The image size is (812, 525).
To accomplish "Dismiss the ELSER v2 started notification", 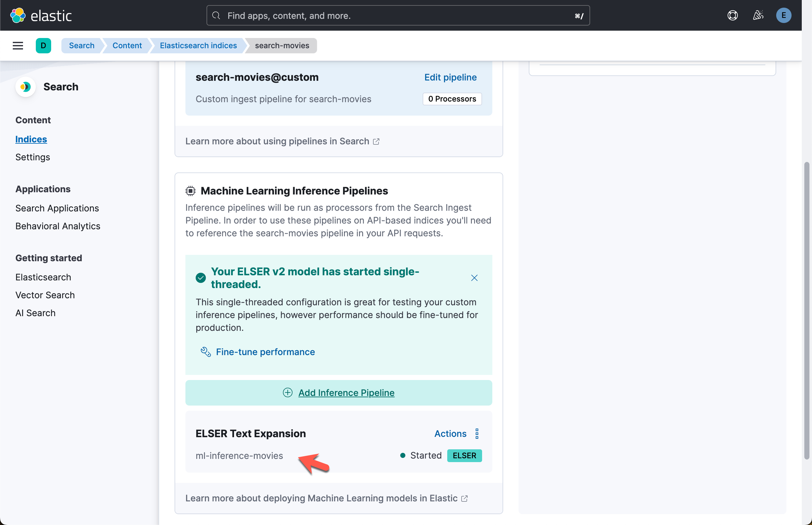I will [x=474, y=278].
